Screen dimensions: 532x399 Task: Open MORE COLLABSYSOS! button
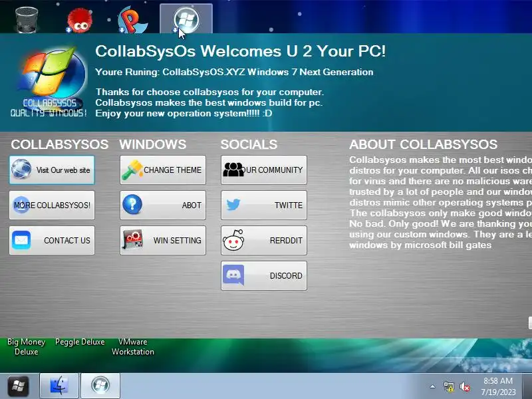(x=52, y=205)
